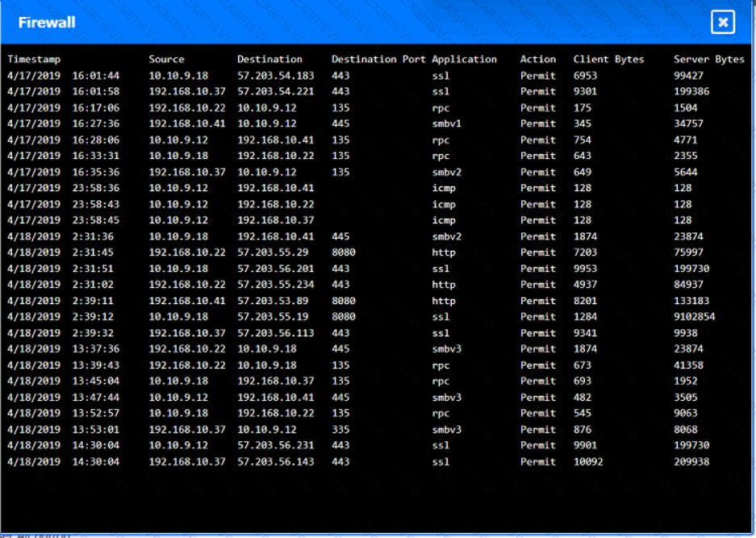The image size is (756, 538).
Task: Select timestamp 4/17/2019 23:58:36
Action: click(63, 188)
